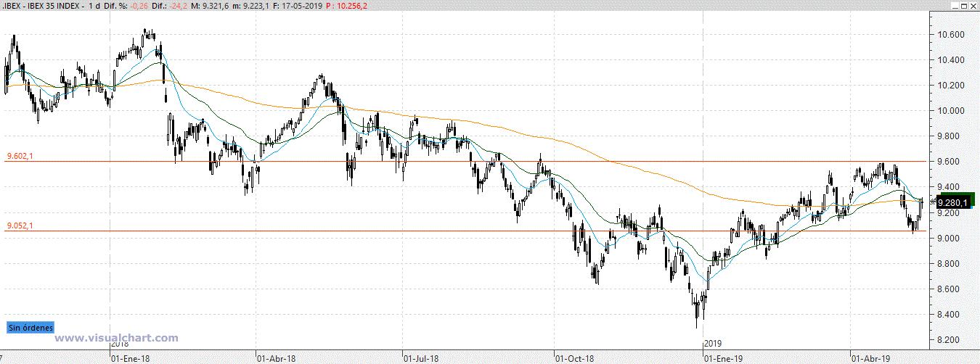Click the 2019 year marker
The height and width of the screenshot is (364, 980).
click(x=713, y=344)
